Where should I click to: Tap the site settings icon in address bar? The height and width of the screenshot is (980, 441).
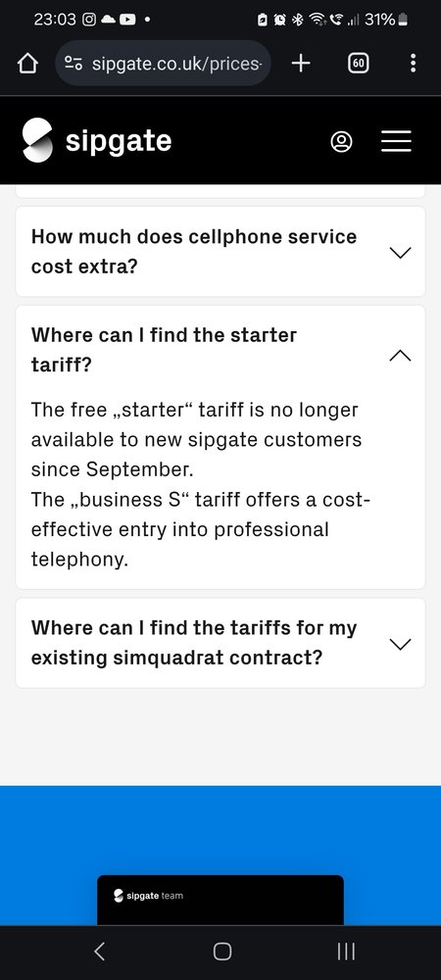(x=73, y=63)
